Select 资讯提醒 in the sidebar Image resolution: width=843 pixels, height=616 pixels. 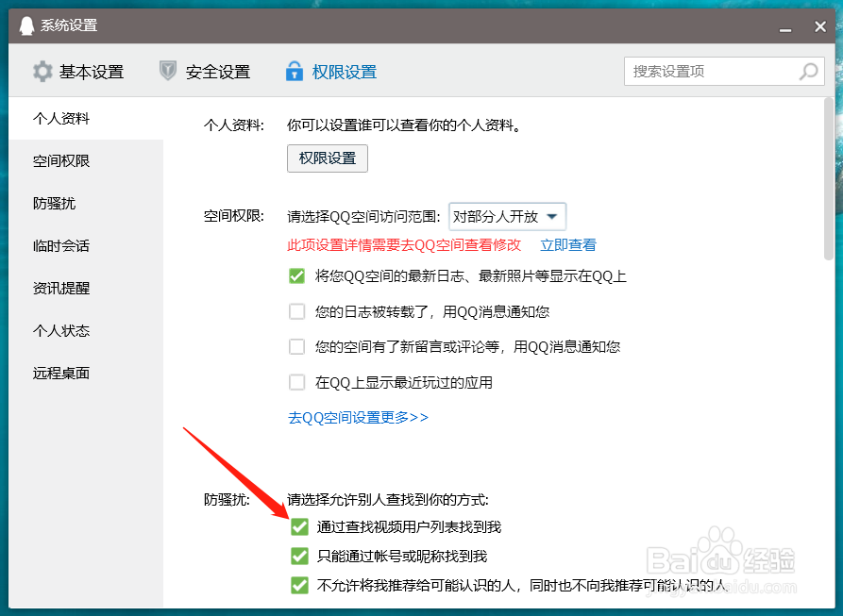click(86, 288)
